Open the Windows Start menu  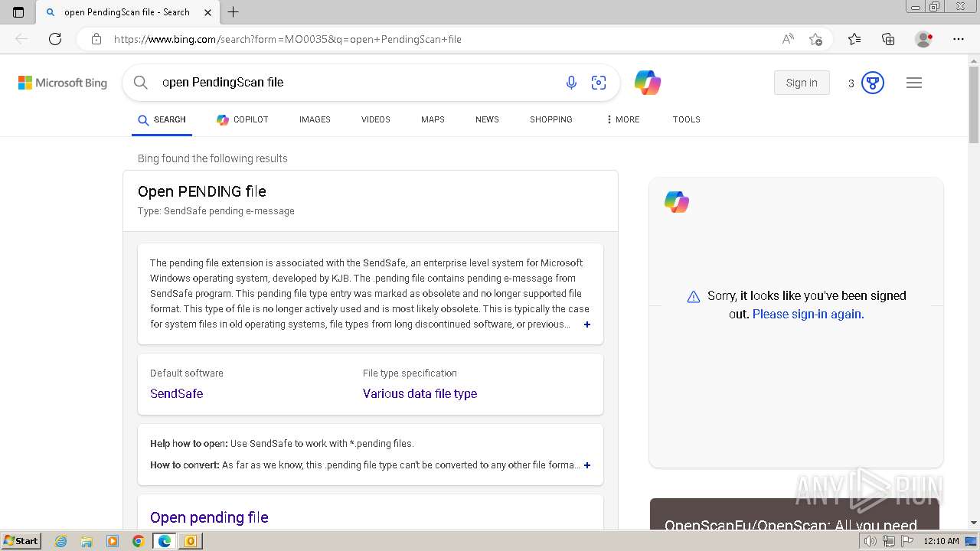tap(21, 540)
